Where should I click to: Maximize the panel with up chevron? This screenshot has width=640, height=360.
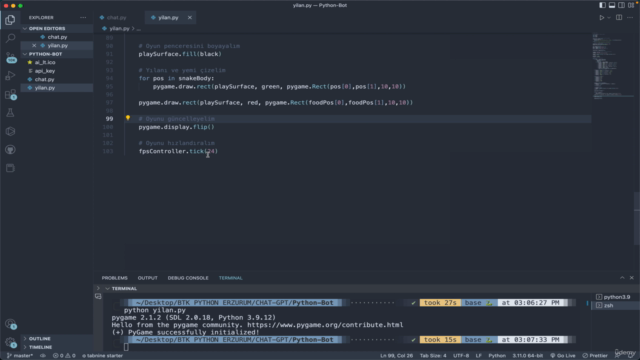(x=622, y=278)
